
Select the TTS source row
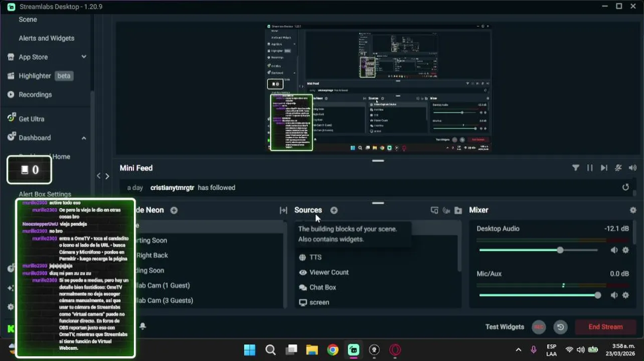[x=376, y=257]
